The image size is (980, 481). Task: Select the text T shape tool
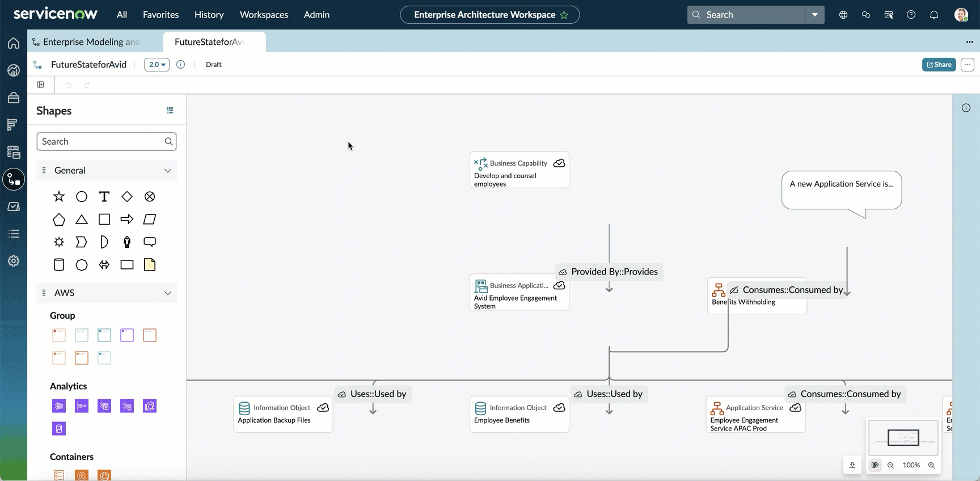104,196
